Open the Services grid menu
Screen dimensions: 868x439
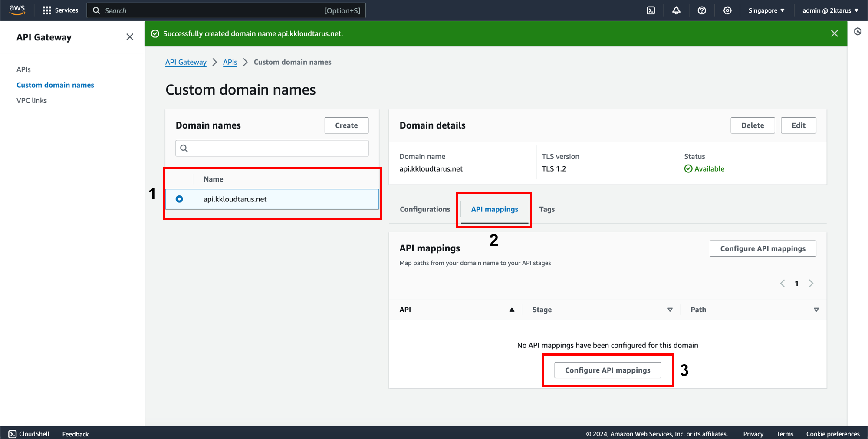coord(60,10)
